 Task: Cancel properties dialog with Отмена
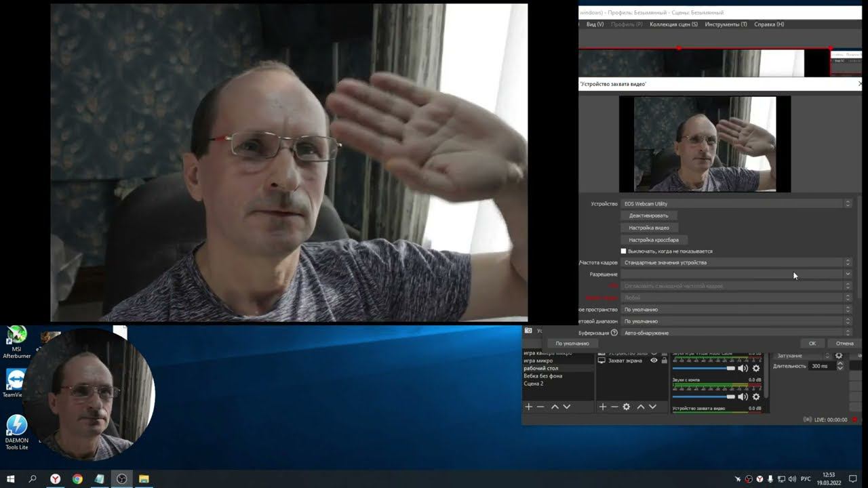pyautogui.click(x=844, y=344)
